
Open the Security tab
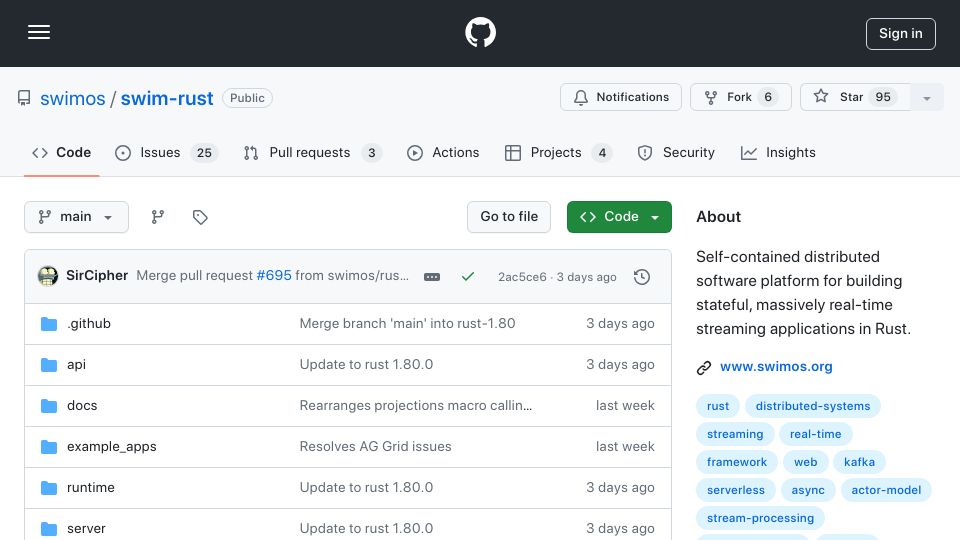(x=676, y=152)
